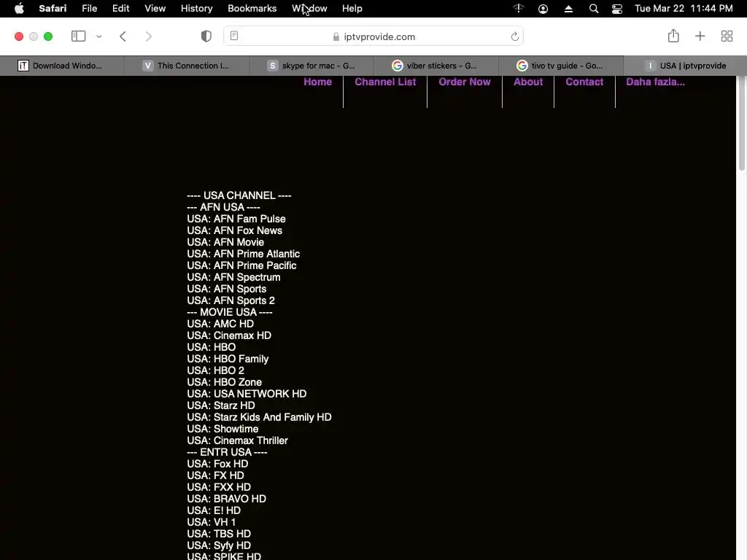Open the Share button
This screenshot has height=560, width=747.
pyautogui.click(x=673, y=36)
